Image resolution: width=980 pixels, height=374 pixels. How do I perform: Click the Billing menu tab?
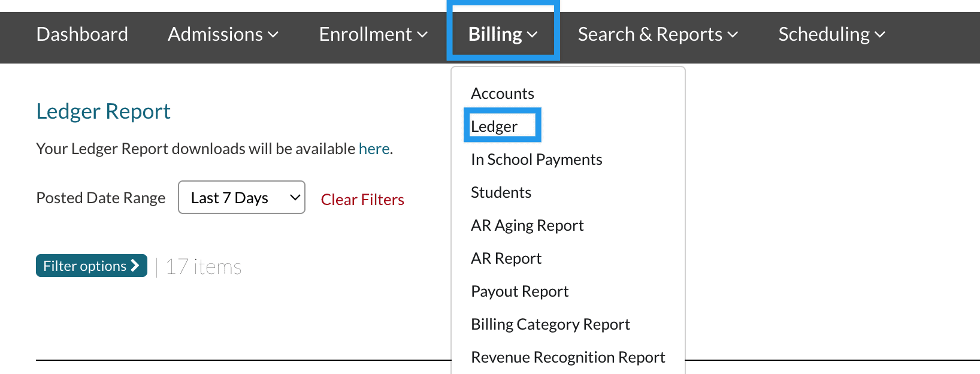503,35
